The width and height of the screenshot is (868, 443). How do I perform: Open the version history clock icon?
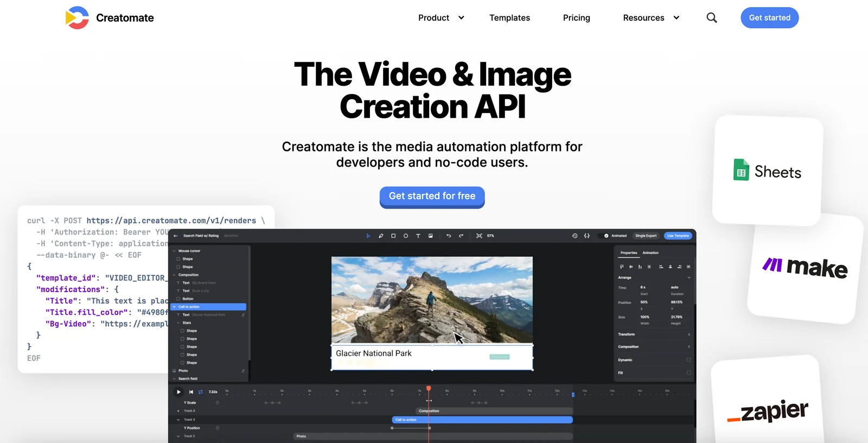tap(575, 236)
